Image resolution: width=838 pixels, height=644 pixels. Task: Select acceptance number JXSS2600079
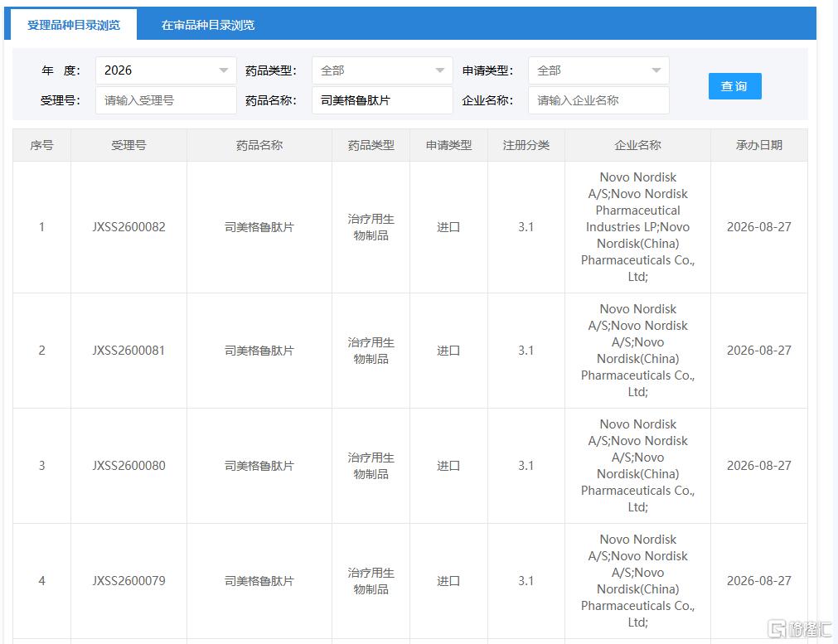click(128, 581)
